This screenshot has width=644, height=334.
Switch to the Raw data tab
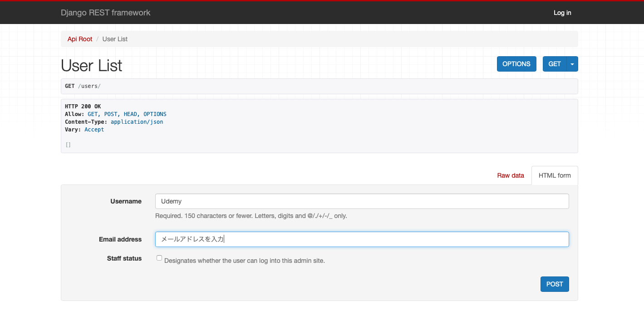point(510,175)
